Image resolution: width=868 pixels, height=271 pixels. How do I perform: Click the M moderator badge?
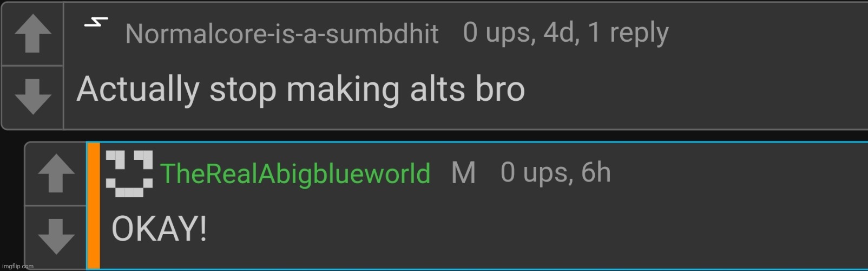(463, 173)
